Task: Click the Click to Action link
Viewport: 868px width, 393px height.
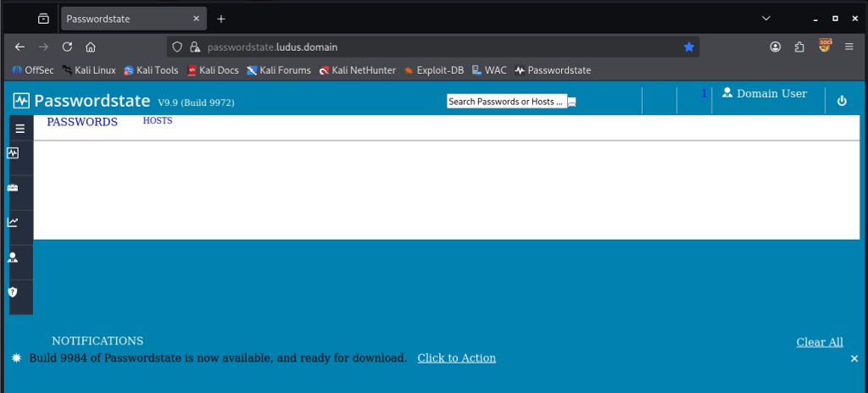Action: click(457, 358)
